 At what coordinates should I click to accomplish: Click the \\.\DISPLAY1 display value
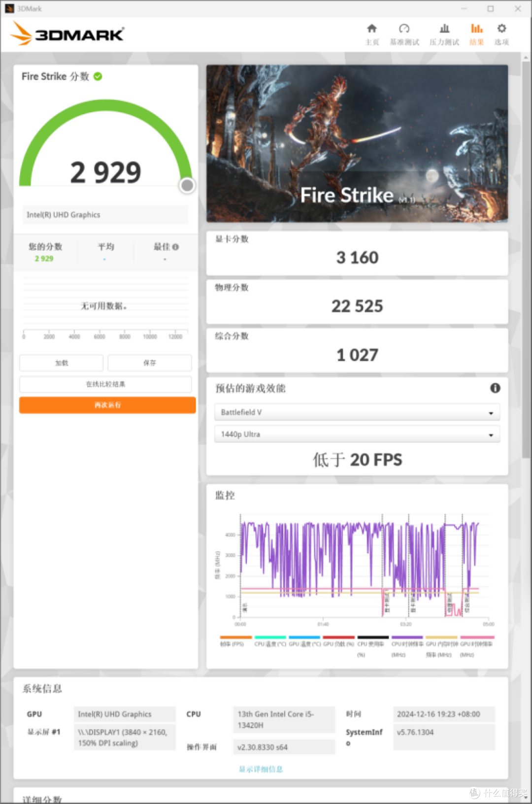(125, 737)
